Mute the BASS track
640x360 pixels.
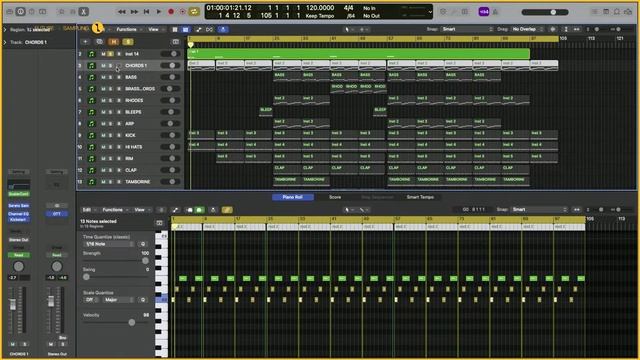(103, 77)
